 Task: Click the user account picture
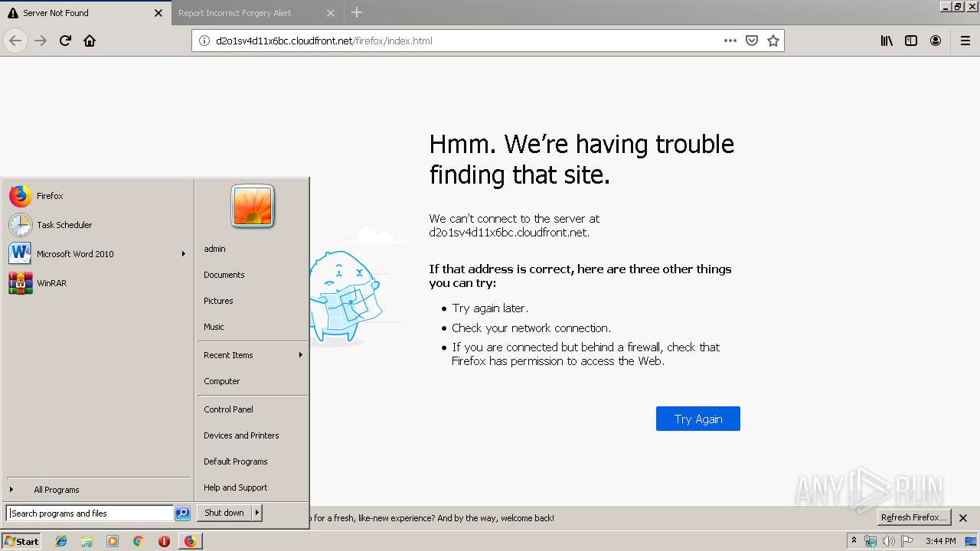pos(253,207)
